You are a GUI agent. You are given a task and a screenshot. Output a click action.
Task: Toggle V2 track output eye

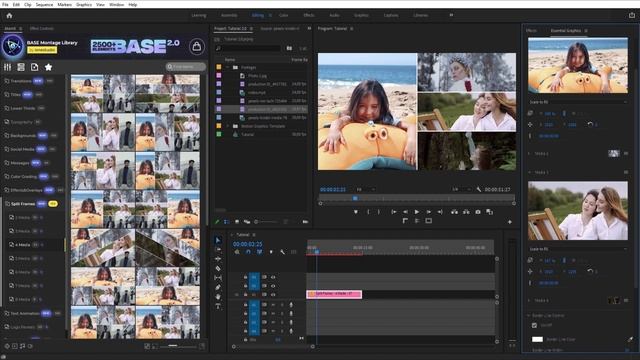[273, 286]
